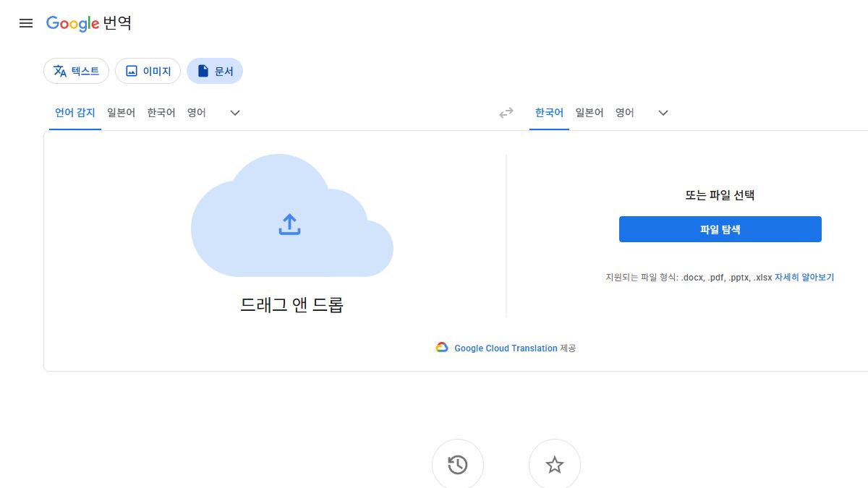Image resolution: width=868 pixels, height=488 pixels.
Task: Expand the source language list chevron
Action: click(x=234, y=113)
